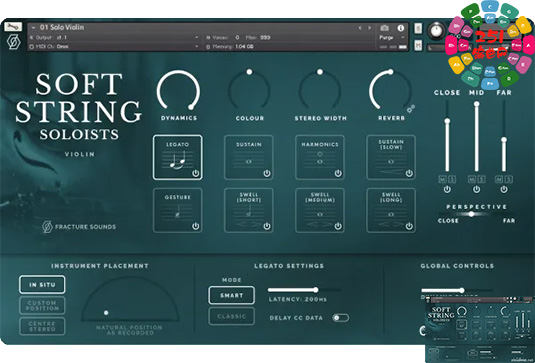Click the LATENCY: 200ms label
The width and height of the screenshot is (535, 363).
tap(298, 299)
